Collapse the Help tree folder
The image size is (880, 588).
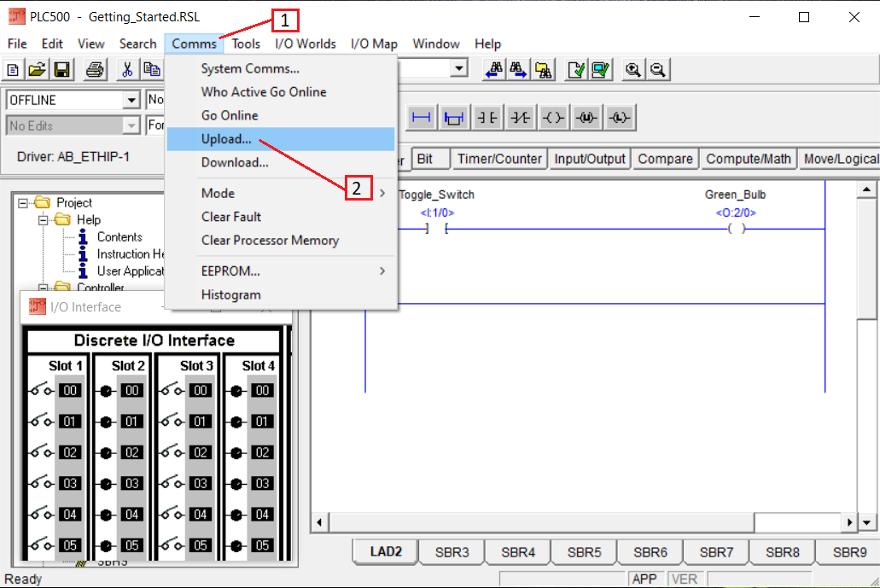tap(43, 220)
